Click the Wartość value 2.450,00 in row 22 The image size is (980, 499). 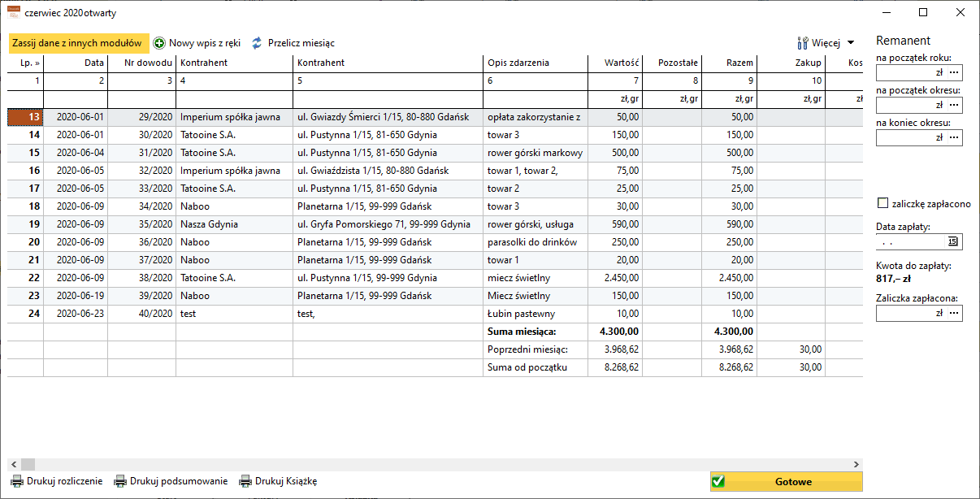pos(615,278)
